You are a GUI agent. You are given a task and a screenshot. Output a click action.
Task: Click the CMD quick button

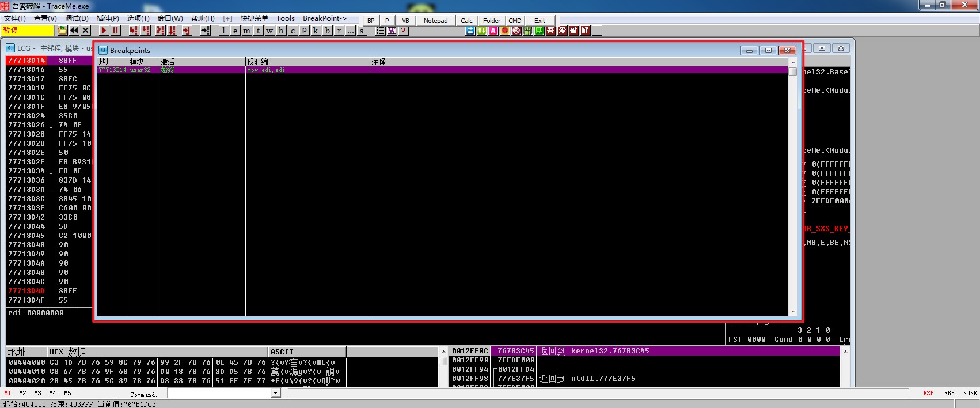click(x=515, y=21)
